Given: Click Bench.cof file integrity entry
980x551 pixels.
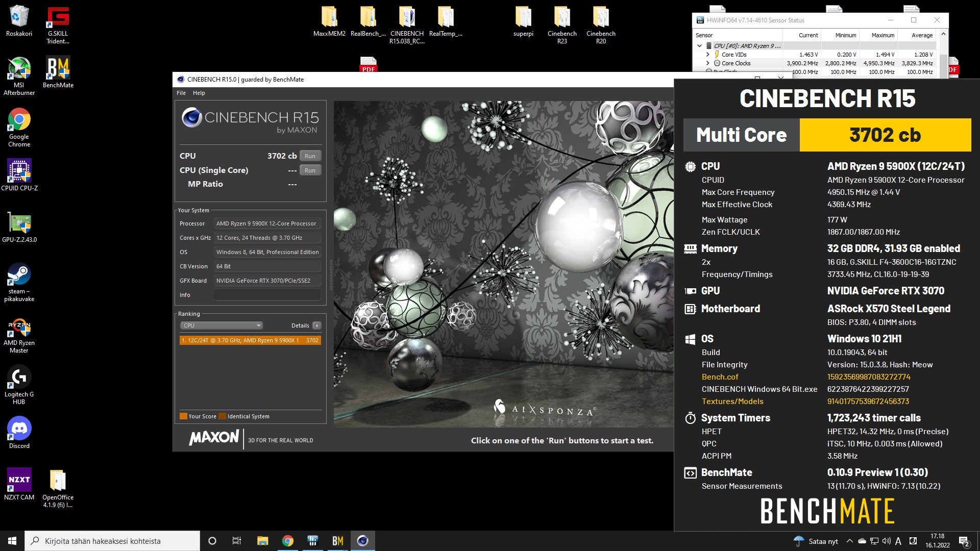Looking at the screenshot, I should (720, 377).
